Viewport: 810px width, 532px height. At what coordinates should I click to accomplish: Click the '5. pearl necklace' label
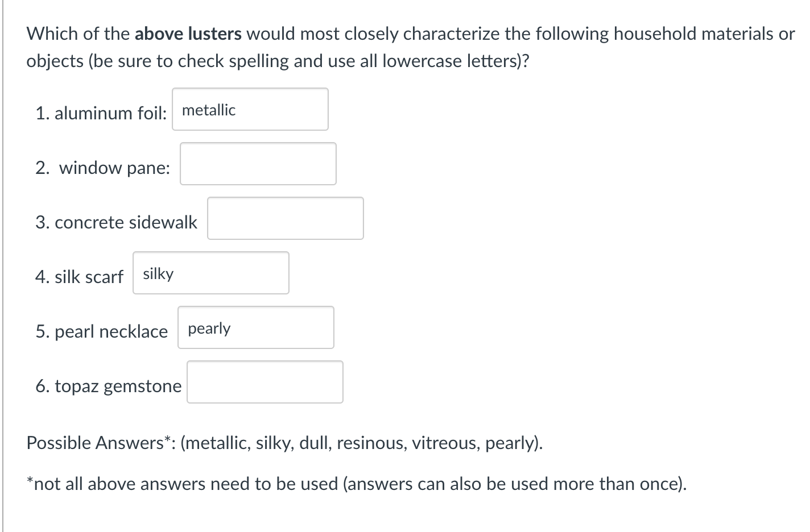(x=102, y=331)
